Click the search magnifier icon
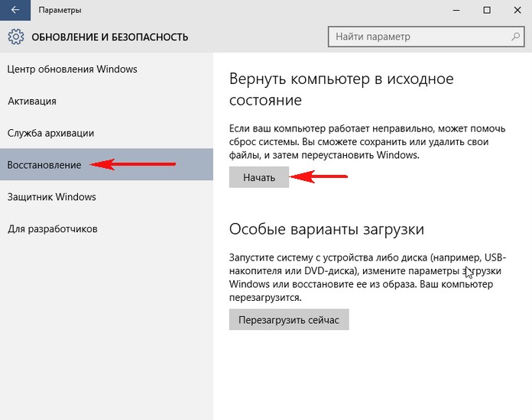Image resolution: width=532 pixels, height=420 pixels. pos(515,36)
